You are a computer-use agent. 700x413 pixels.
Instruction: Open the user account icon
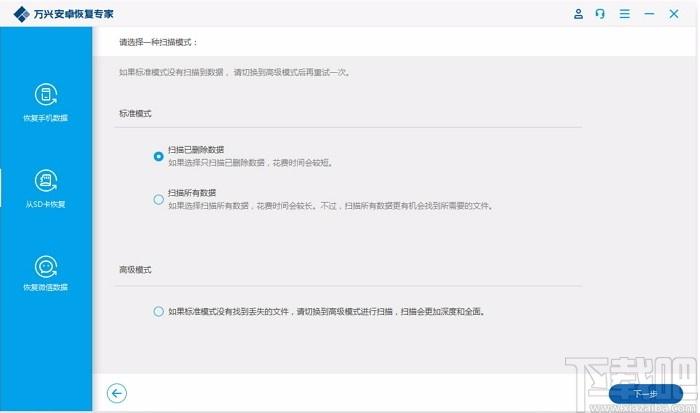click(x=578, y=14)
